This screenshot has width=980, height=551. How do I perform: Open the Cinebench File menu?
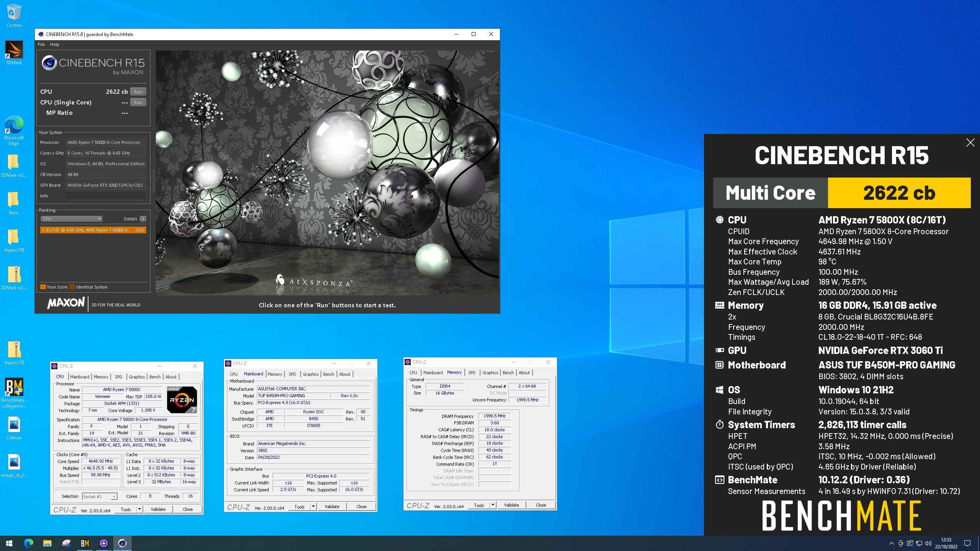41,44
